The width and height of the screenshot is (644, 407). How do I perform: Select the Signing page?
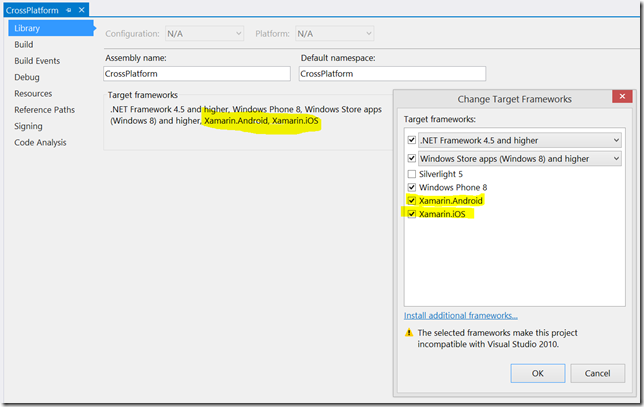point(28,126)
